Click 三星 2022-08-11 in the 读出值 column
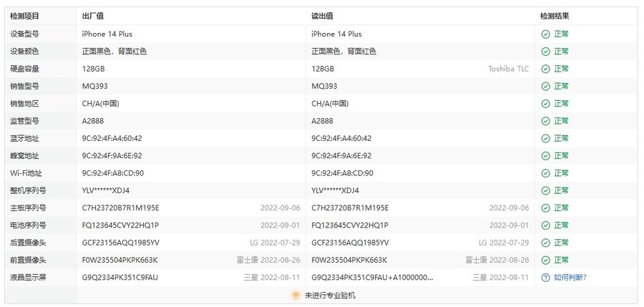 [501, 278]
